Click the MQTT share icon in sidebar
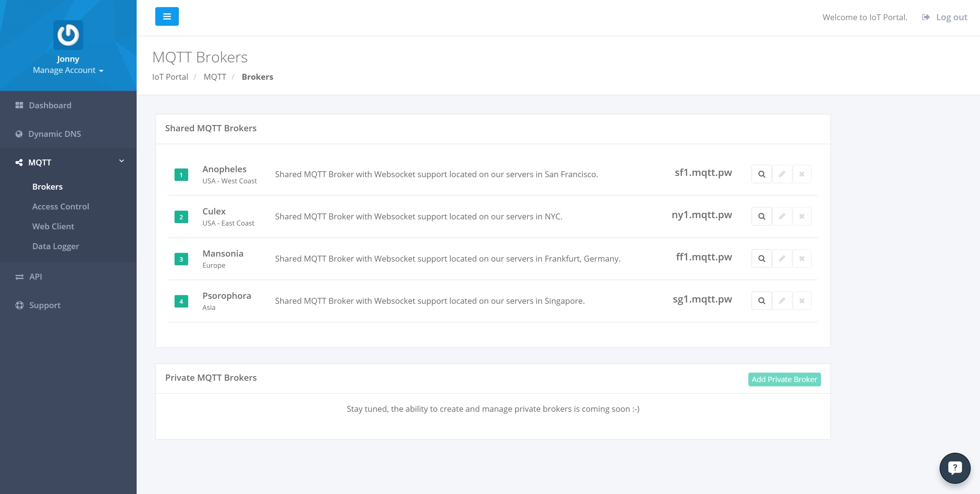This screenshot has width=980, height=494. (19, 162)
